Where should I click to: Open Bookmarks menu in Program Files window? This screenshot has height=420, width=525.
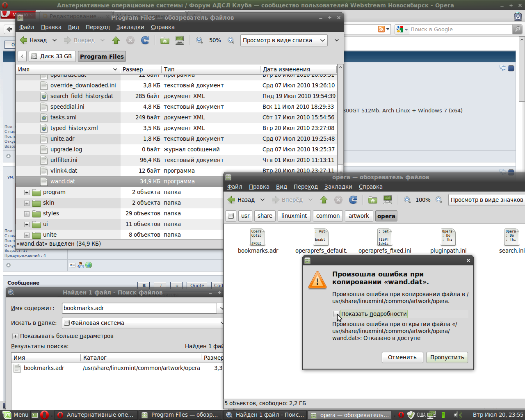pyautogui.click(x=130, y=27)
